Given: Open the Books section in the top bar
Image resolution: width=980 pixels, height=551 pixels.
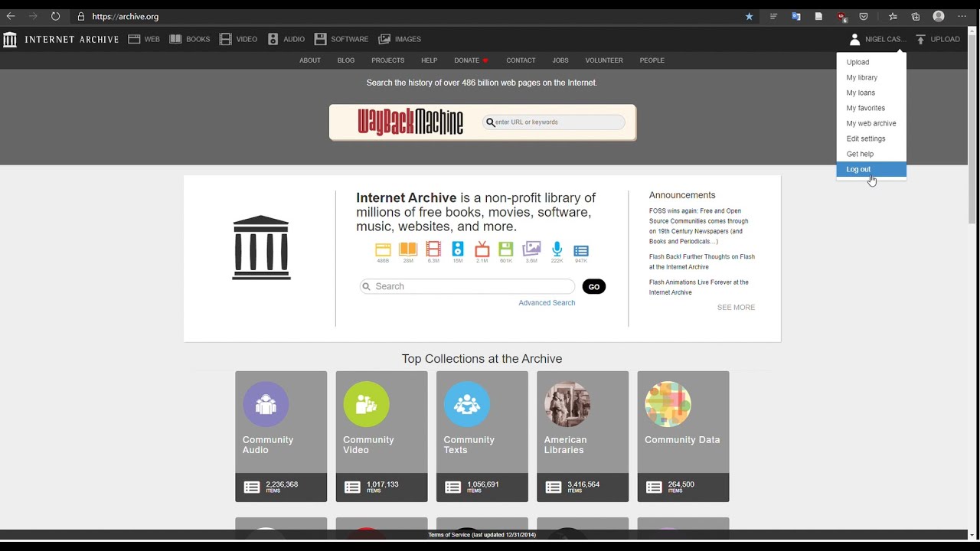Looking at the screenshot, I should 189,39.
